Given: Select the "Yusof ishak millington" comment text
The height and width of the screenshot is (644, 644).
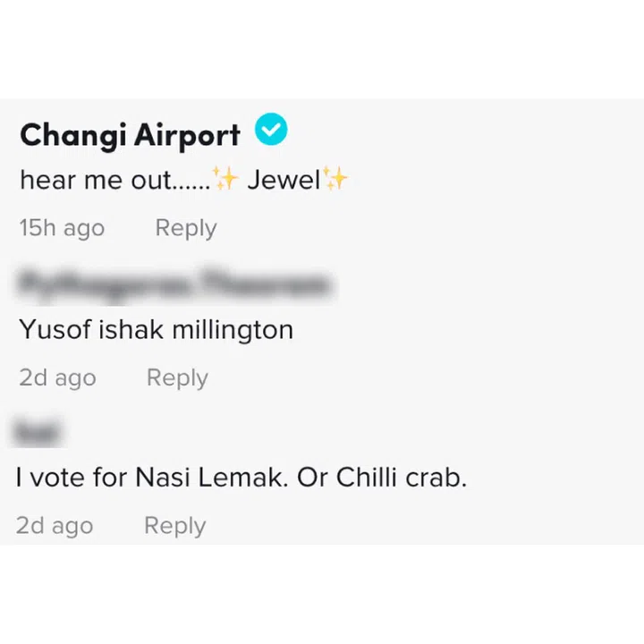Looking at the screenshot, I should click(x=157, y=330).
